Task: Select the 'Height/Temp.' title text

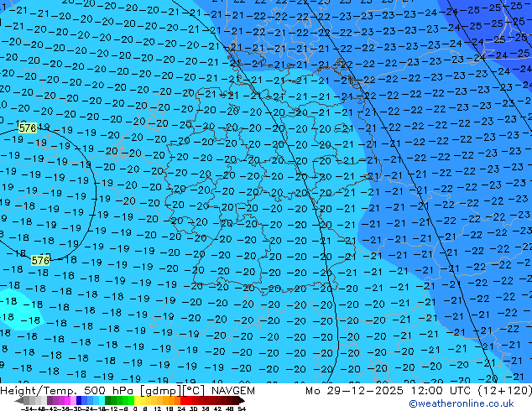Action: tap(39, 391)
